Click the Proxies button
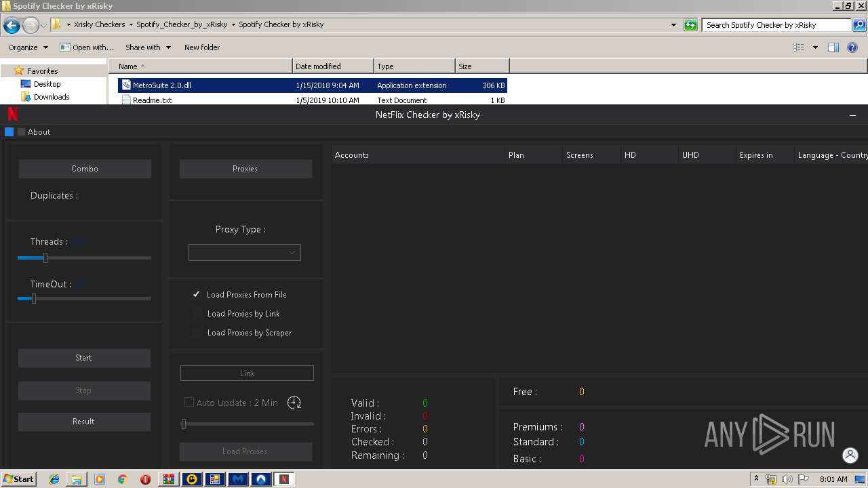This screenshot has height=488, width=868. click(245, 169)
